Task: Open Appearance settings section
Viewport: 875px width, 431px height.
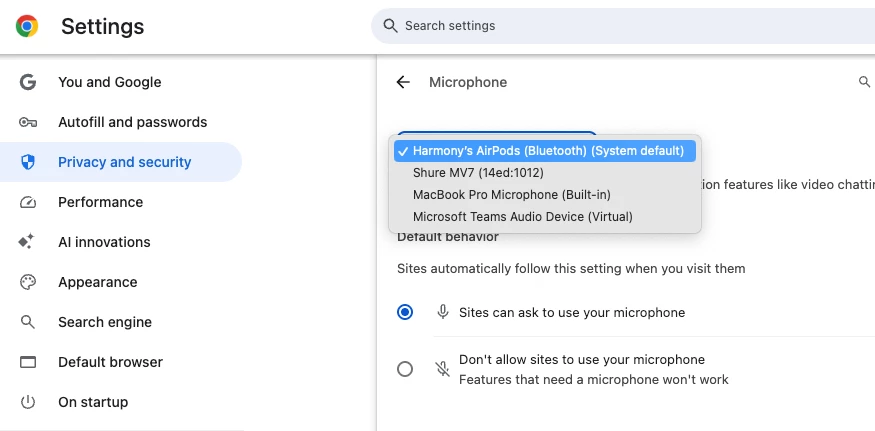Action: (x=121, y=282)
